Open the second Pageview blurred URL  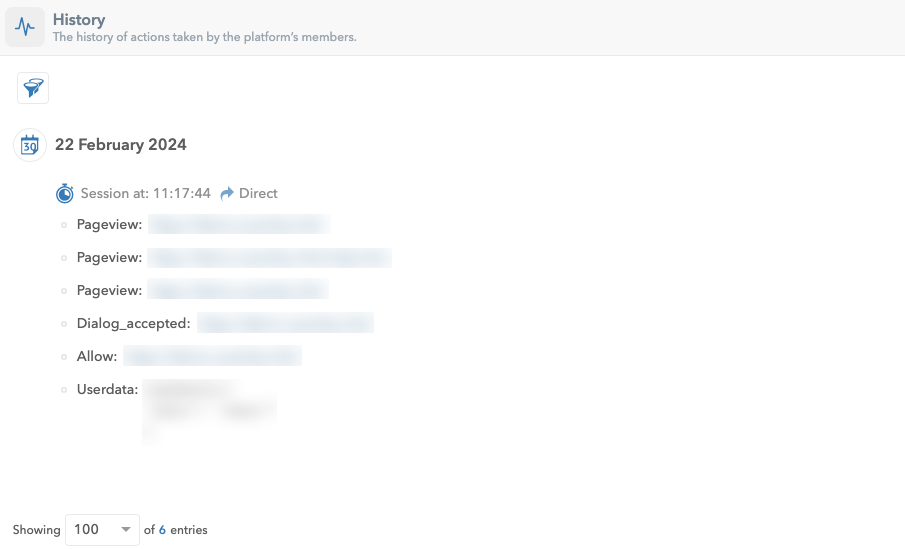click(x=269, y=257)
